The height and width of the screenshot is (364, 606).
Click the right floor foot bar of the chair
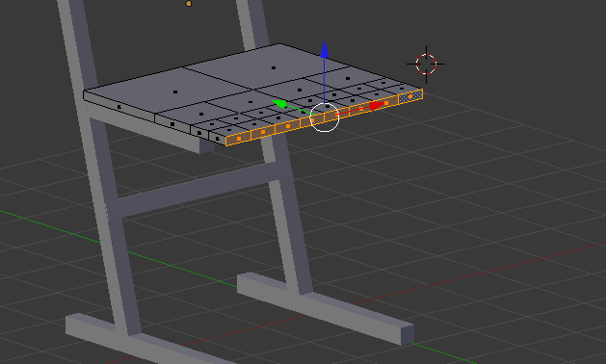[326, 308]
